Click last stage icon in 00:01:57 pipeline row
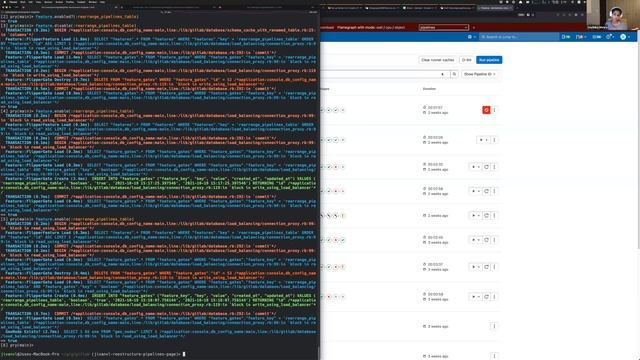Image resolution: width=640 pixels, height=360 pixels. [x=343, y=110]
